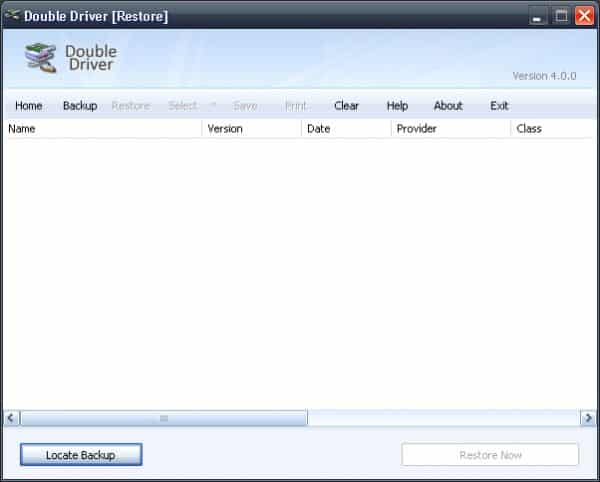Click the Restore Now button

click(490, 454)
